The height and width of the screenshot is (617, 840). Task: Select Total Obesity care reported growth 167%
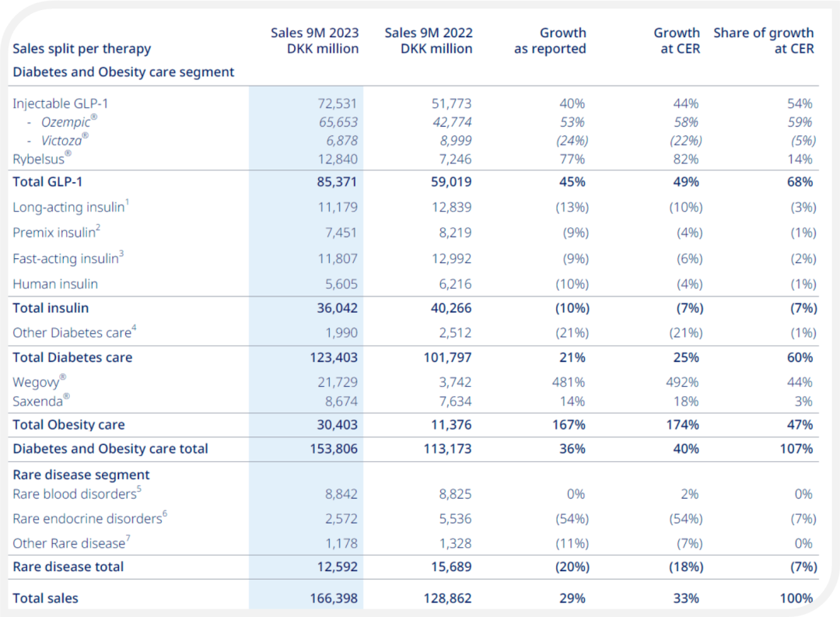coord(569,425)
